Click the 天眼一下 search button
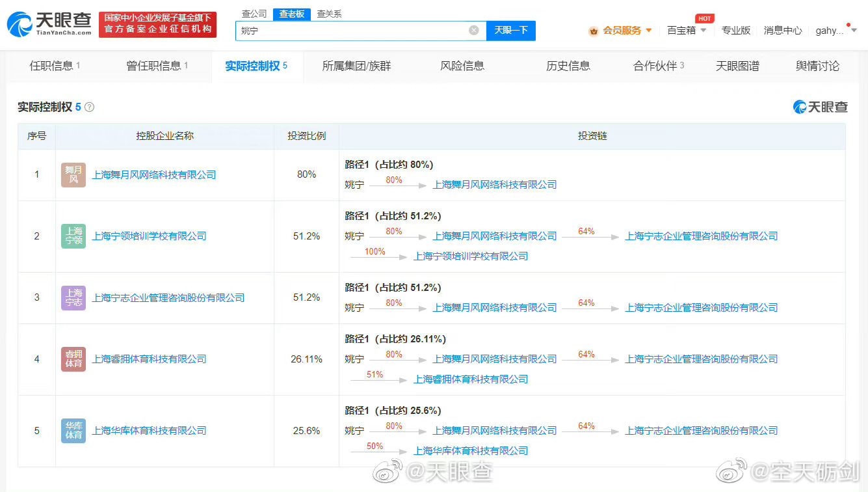This screenshot has width=868, height=492. tap(511, 30)
